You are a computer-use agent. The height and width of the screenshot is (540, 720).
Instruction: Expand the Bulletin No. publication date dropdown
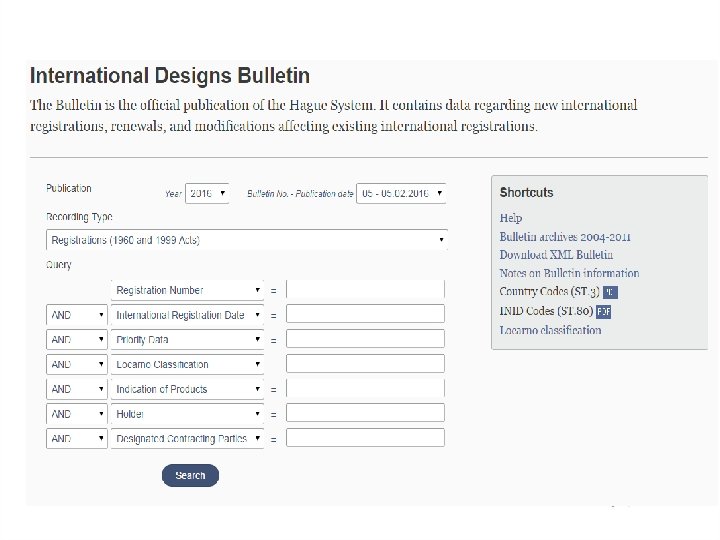(402, 193)
